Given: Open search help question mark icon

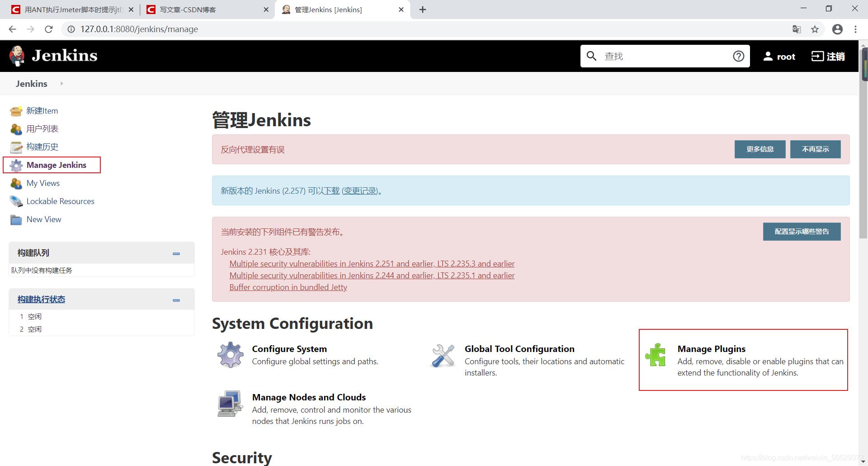Looking at the screenshot, I should pyautogui.click(x=738, y=56).
